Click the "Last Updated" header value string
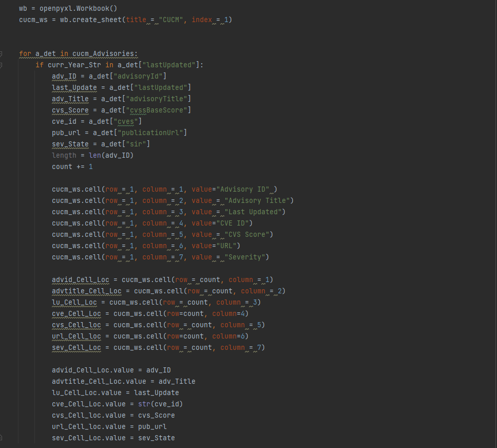The width and height of the screenshot is (497, 448). pyautogui.click(x=255, y=212)
